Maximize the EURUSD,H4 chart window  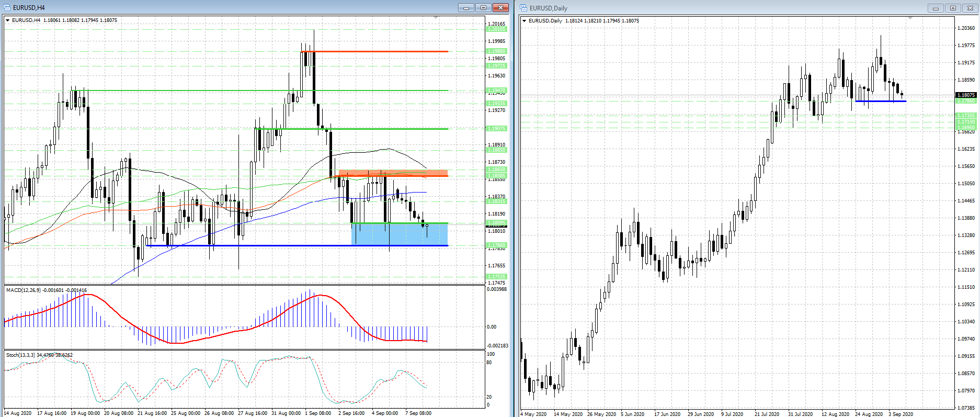483,8
